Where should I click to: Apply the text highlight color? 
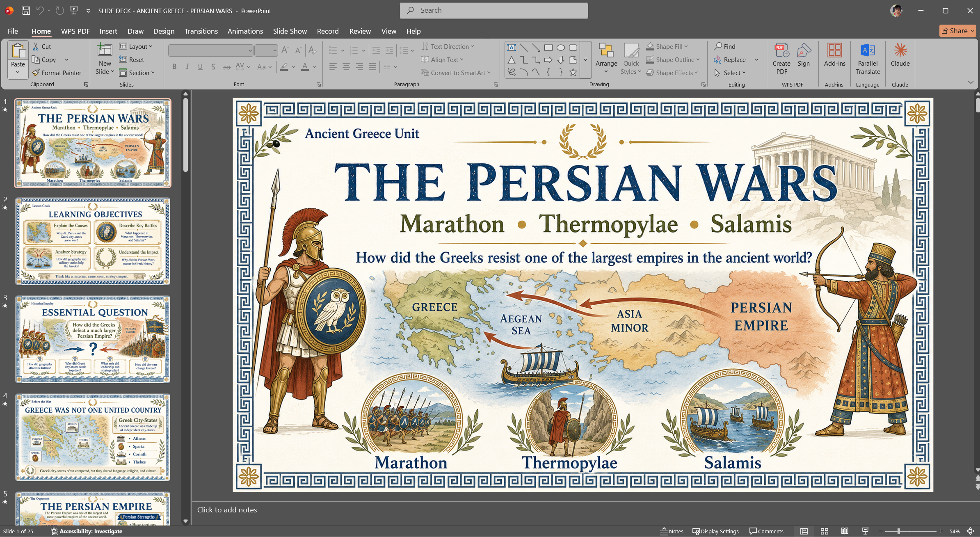coord(284,66)
